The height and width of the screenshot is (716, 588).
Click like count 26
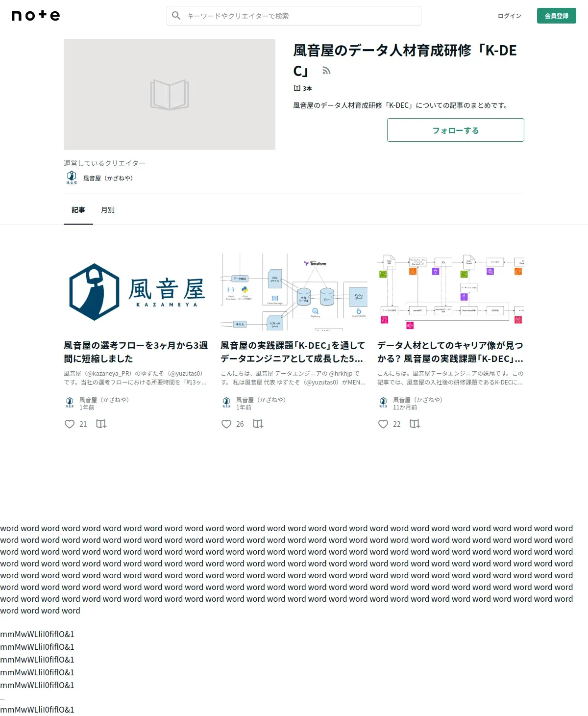[240, 424]
